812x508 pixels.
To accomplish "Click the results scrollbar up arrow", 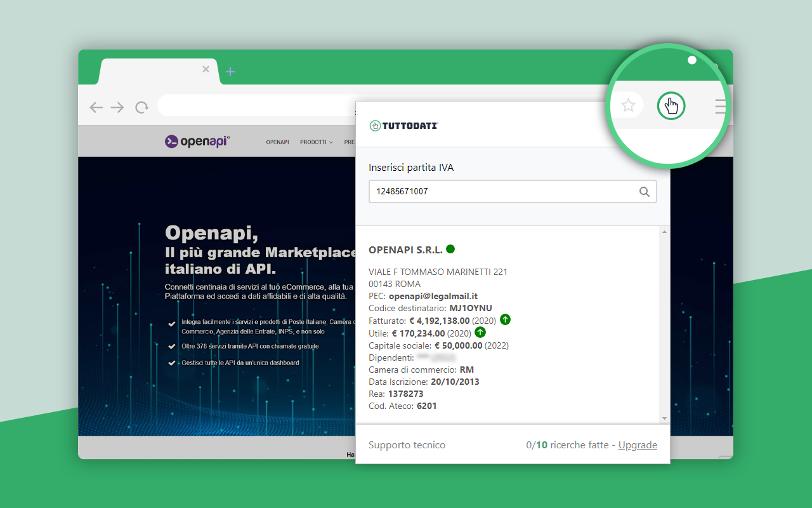I will [664, 232].
